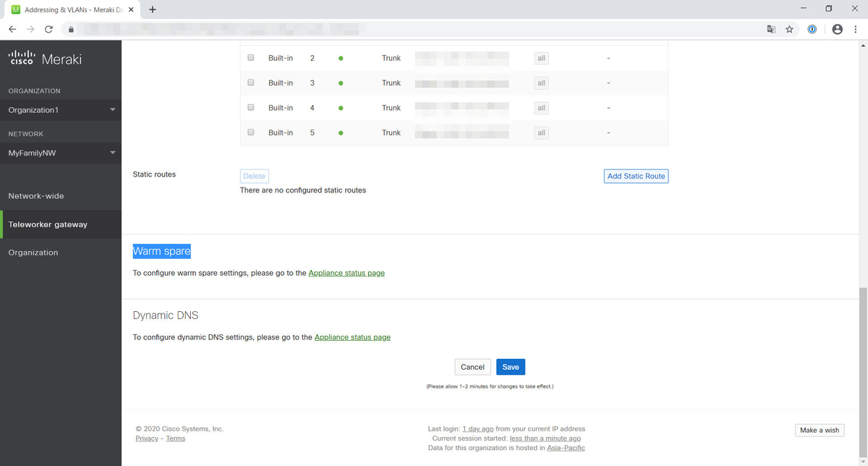Image resolution: width=868 pixels, height=466 pixels.
Task: Open Chrome three-dot menu
Action: pyautogui.click(x=856, y=30)
